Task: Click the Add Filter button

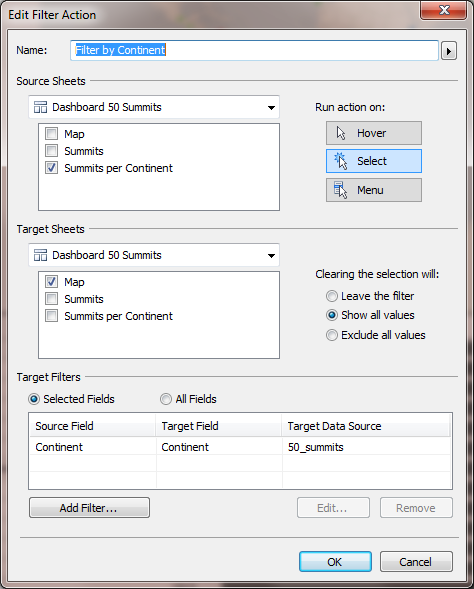Action: tap(89, 508)
